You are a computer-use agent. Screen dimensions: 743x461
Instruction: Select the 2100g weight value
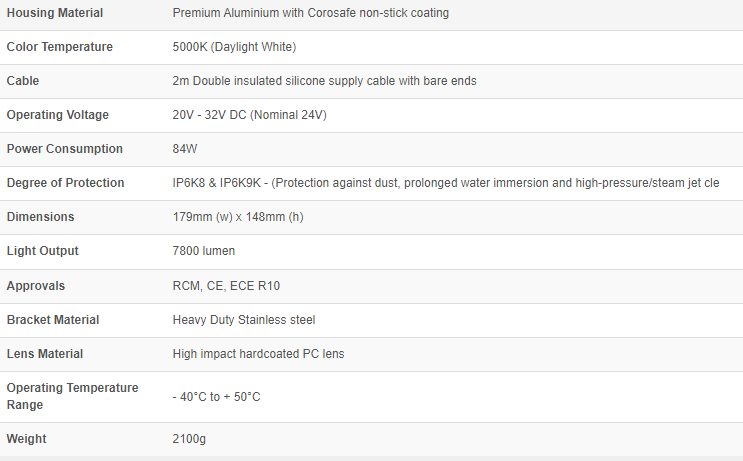coord(189,439)
